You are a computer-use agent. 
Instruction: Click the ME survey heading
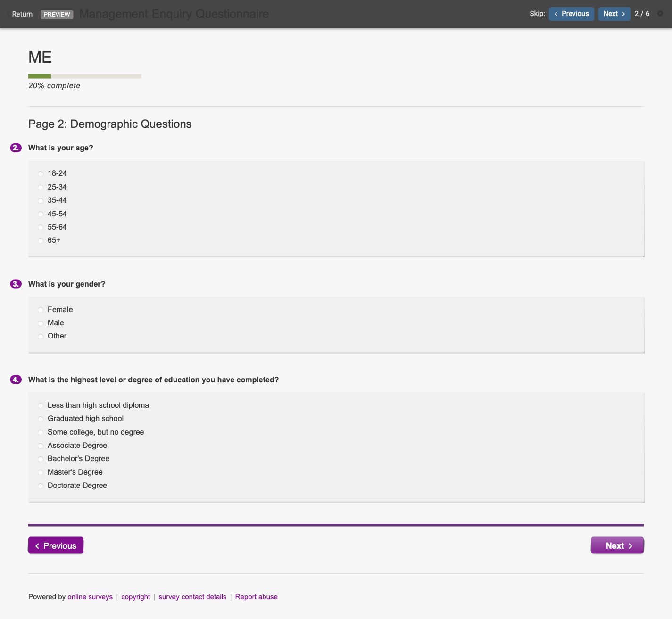point(40,57)
